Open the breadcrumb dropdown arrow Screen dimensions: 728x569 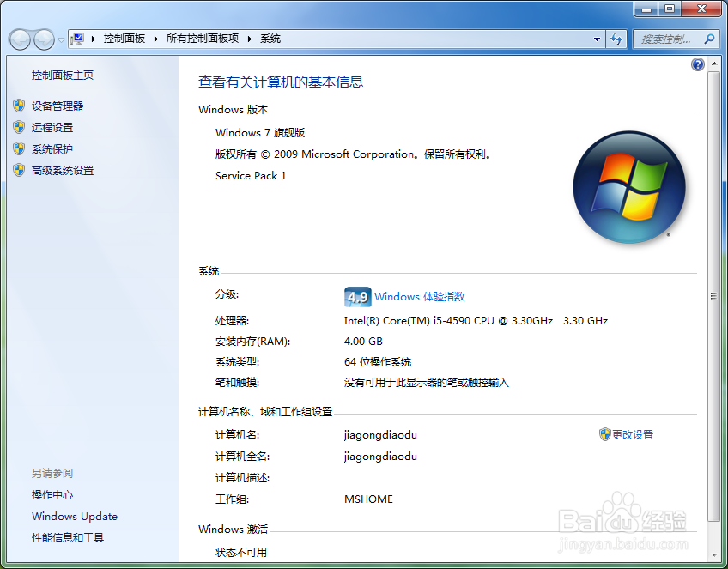(x=598, y=39)
